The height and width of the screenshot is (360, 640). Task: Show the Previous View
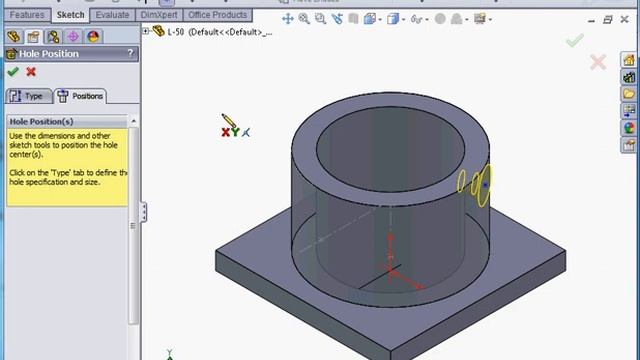click(x=337, y=19)
